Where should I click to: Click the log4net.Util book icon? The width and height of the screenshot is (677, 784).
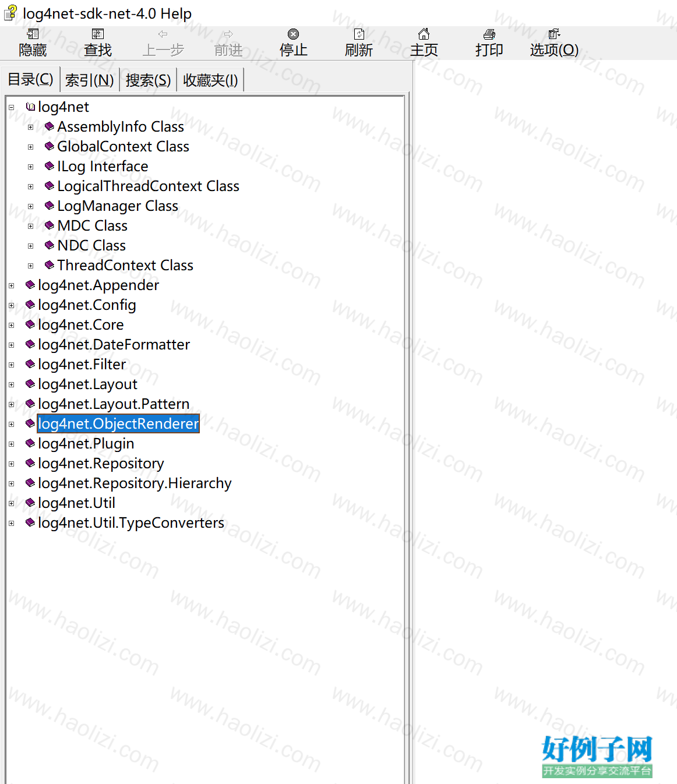click(30, 503)
